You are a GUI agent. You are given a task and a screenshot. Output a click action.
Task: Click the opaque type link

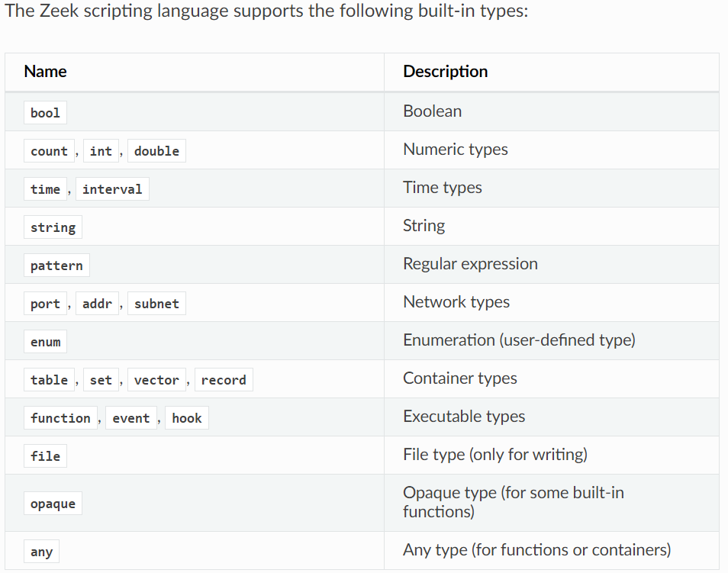click(x=53, y=504)
